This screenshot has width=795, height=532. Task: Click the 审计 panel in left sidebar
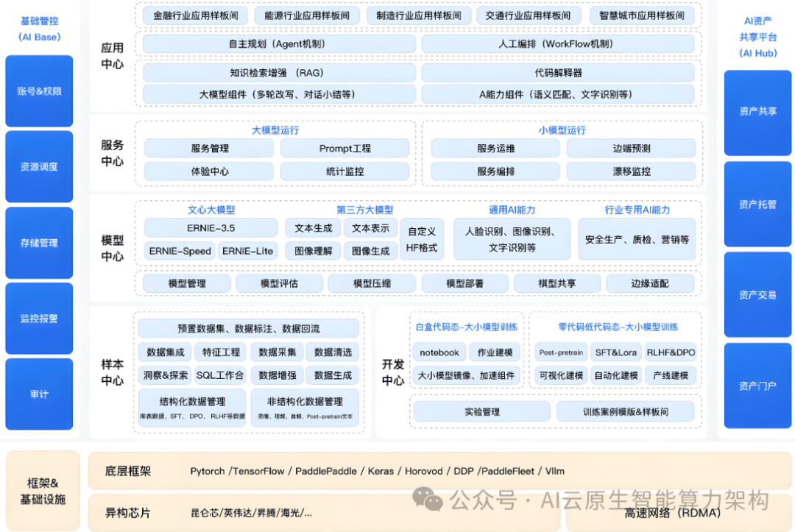38,394
